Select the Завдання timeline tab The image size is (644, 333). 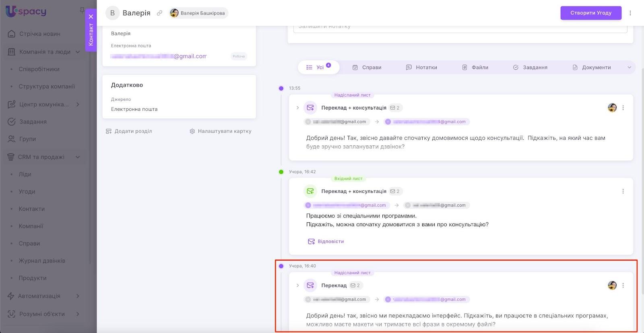[x=530, y=68]
